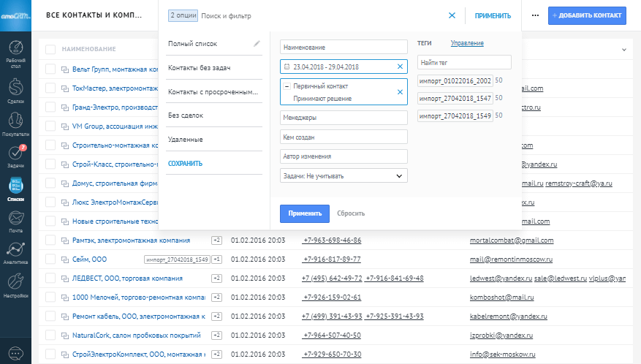The image size is (641, 364).
Task: Select the Контакты без задач filter preset
Action: (199, 68)
